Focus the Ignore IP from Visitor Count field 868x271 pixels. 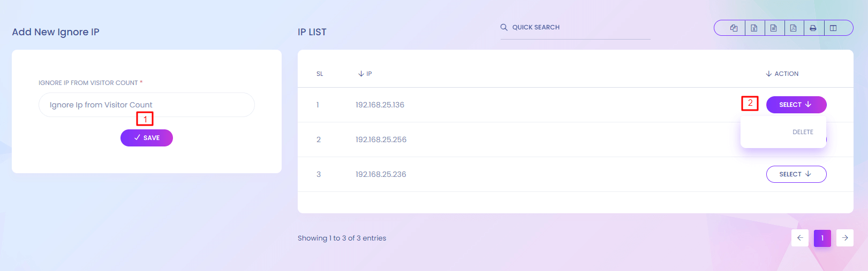[x=146, y=105]
